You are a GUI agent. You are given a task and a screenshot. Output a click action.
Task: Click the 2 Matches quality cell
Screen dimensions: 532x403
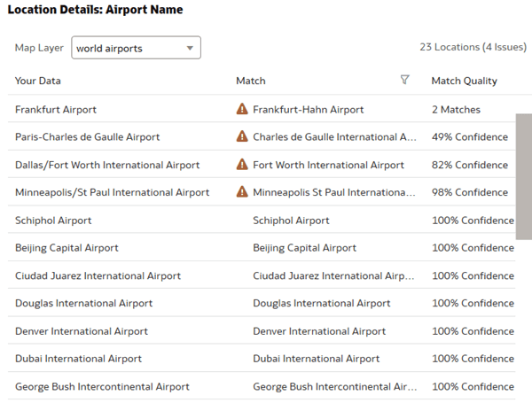tap(456, 110)
